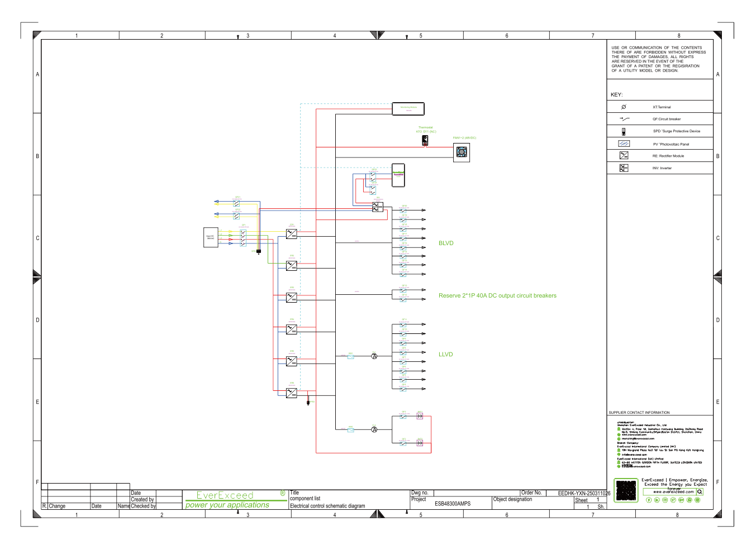Click the order number EEDHK-YXN-250311026
This screenshot has width=756, height=545.
pyautogui.click(x=584, y=493)
